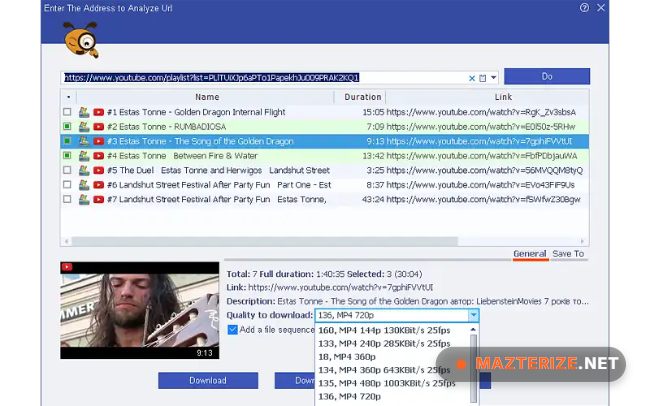Check the #6 Landshut Street Festival Part One checkbox
650x406 pixels.
click(67, 185)
